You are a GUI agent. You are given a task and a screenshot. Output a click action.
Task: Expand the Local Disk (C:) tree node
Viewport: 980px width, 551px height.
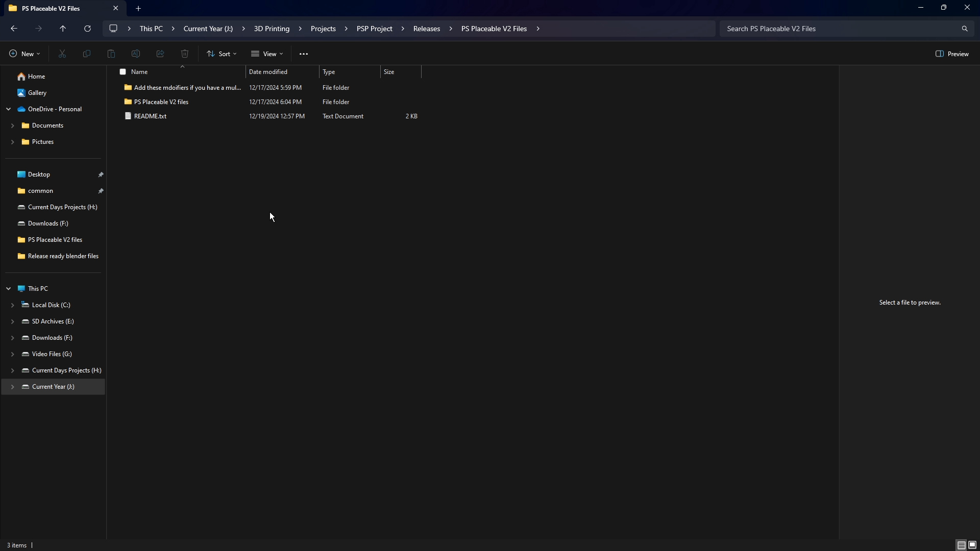(12, 305)
